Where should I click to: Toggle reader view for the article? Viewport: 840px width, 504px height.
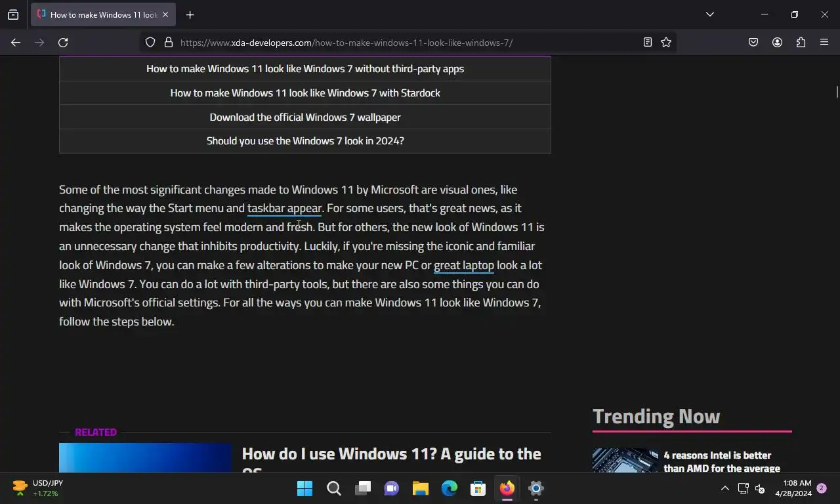click(648, 43)
